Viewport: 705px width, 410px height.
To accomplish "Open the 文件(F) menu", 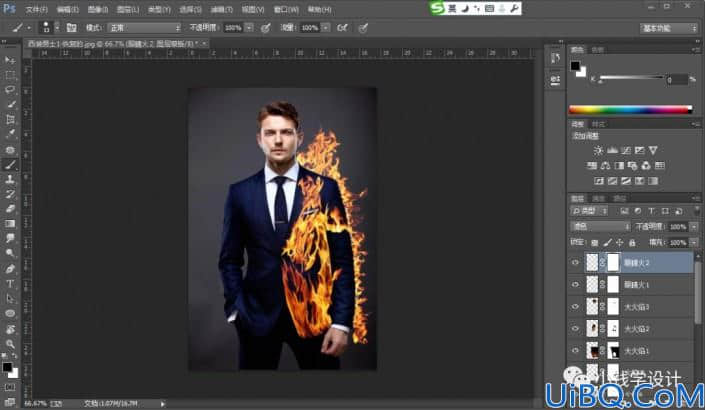I will 36,9.
